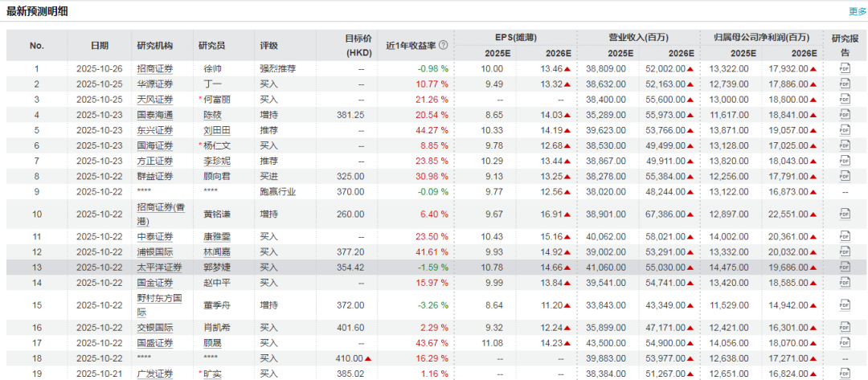Open 国泰海通 institution link

154,115
